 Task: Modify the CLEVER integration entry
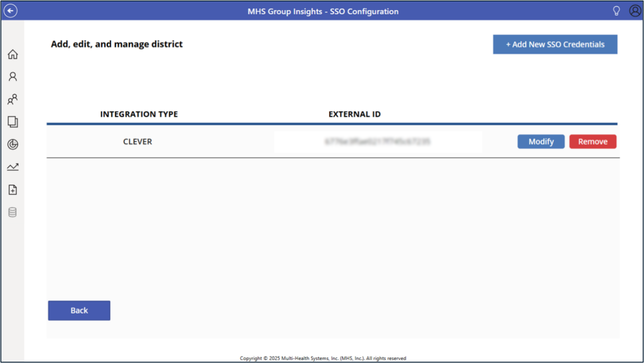tap(541, 142)
